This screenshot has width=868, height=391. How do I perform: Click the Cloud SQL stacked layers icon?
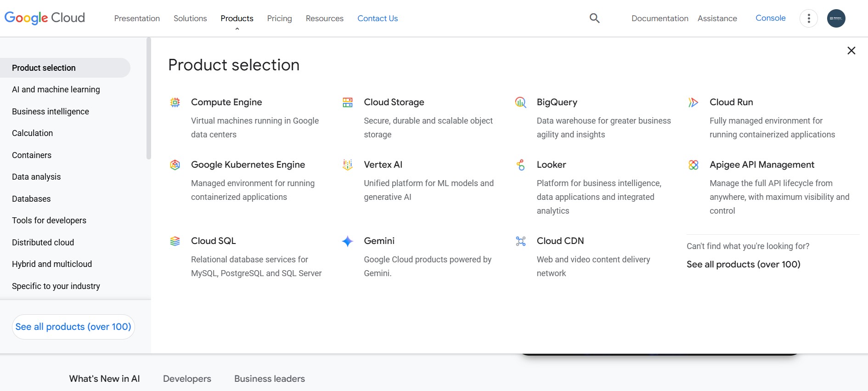[x=175, y=241]
